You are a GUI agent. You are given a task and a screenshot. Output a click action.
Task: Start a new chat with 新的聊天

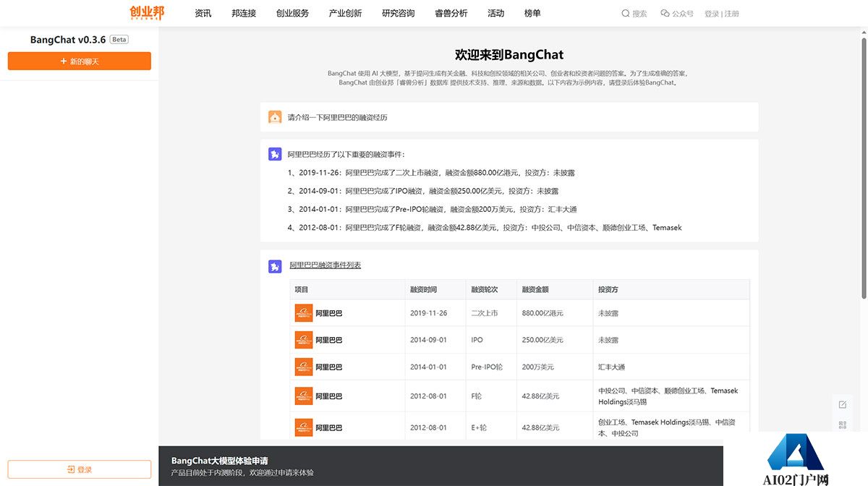(x=80, y=61)
